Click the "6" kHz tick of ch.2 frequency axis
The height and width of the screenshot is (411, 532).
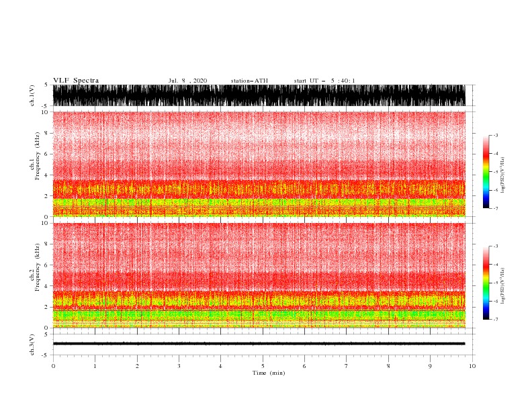tap(47, 265)
